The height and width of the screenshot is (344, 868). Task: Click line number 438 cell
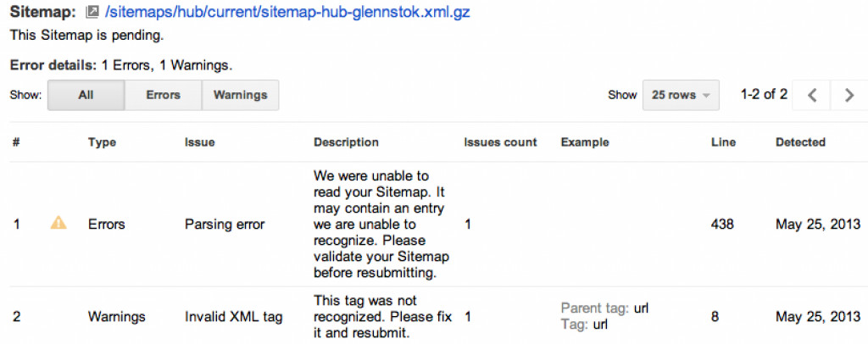(722, 224)
